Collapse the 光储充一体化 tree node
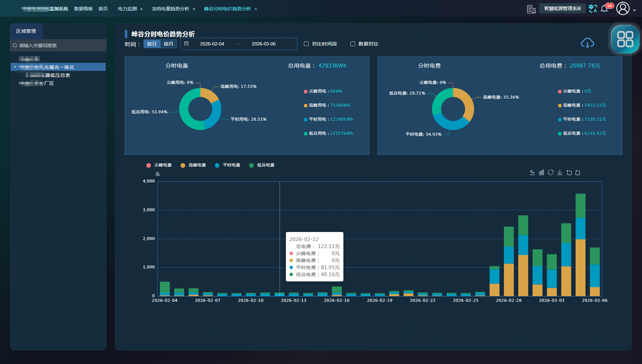 pyautogui.click(x=16, y=67)
